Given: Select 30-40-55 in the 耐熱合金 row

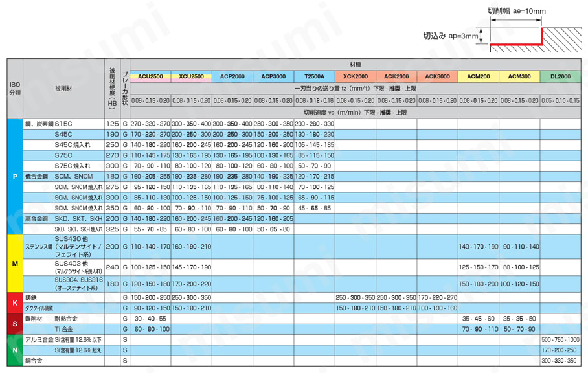Looking at the screenshot, I should point(150,319).
